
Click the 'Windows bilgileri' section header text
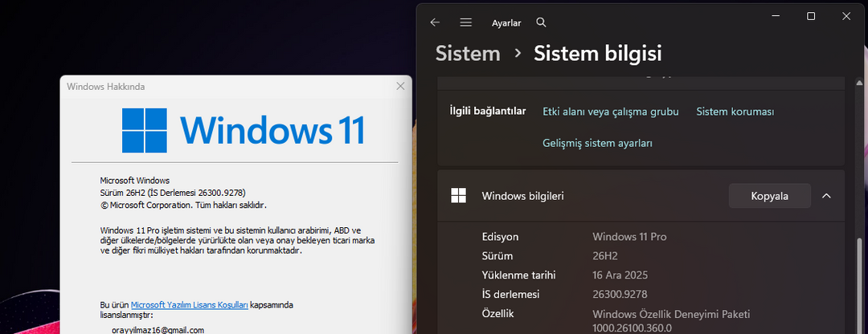tap(523, 196)
